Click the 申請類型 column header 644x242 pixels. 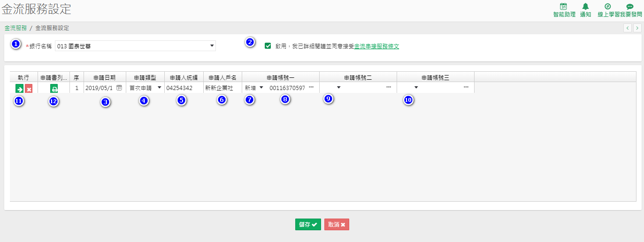tap(145, 77)
